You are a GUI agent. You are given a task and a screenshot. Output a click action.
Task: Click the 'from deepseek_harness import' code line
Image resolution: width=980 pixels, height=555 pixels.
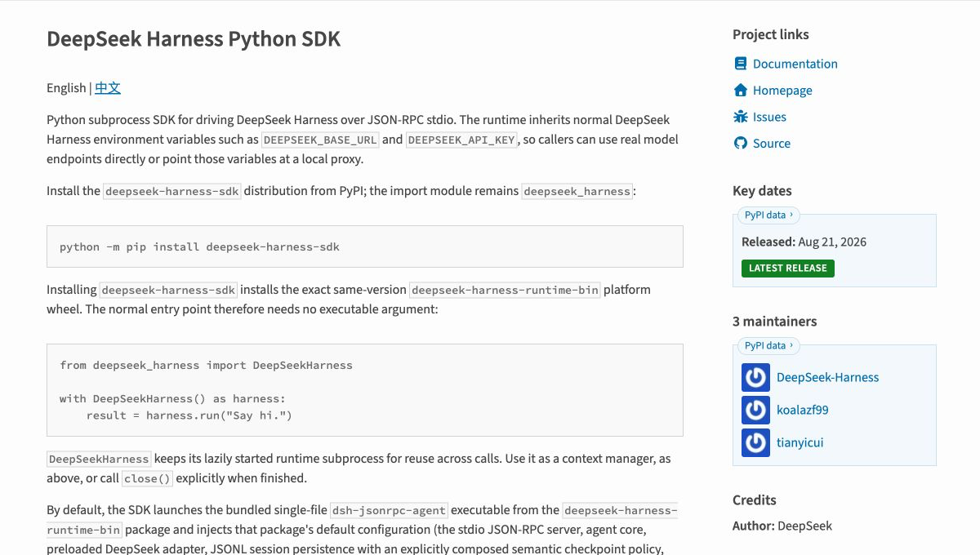click(x=206, y=366)
